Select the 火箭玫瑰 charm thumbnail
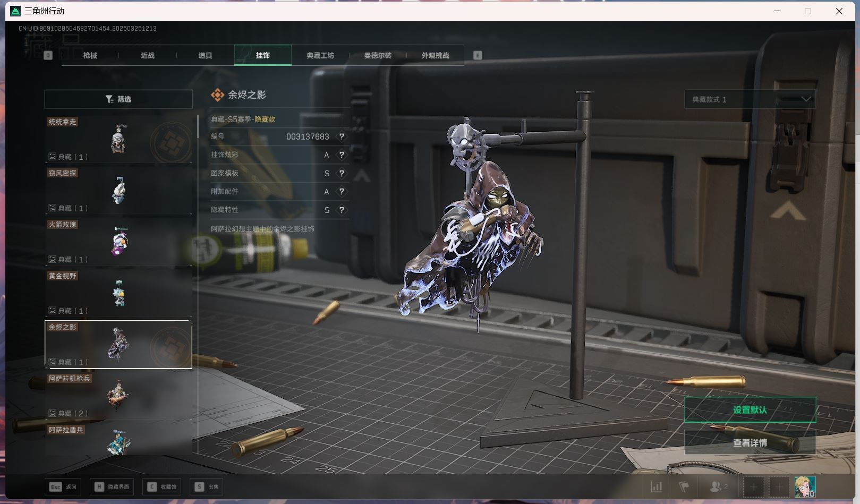 (118, 241)
